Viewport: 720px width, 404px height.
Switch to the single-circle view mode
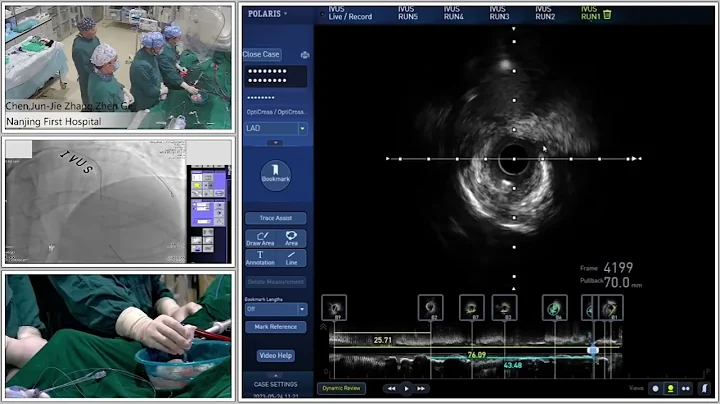[655, 388]
